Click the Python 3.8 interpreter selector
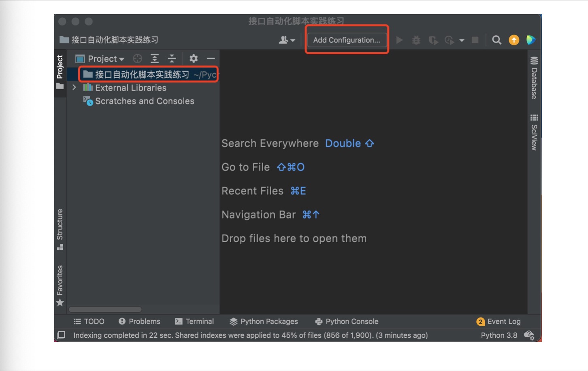The height and width of the screenshot is (371, 588). (x=499, y=335)
